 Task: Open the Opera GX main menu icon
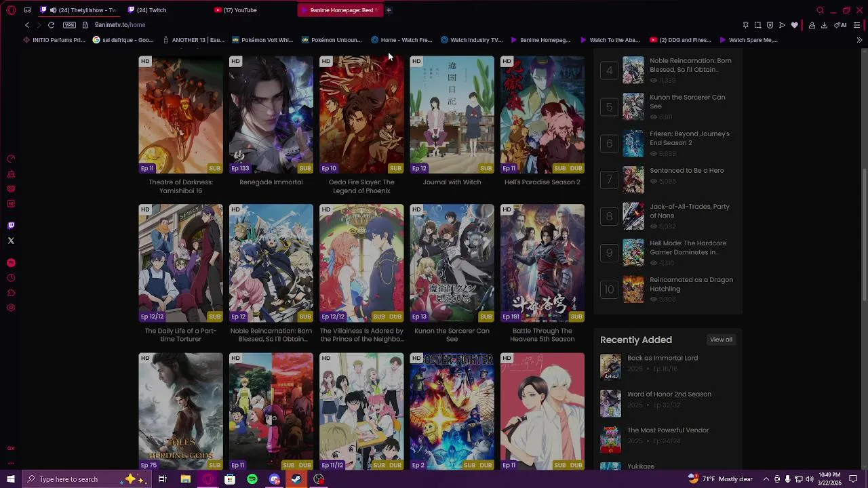(11, 10)
